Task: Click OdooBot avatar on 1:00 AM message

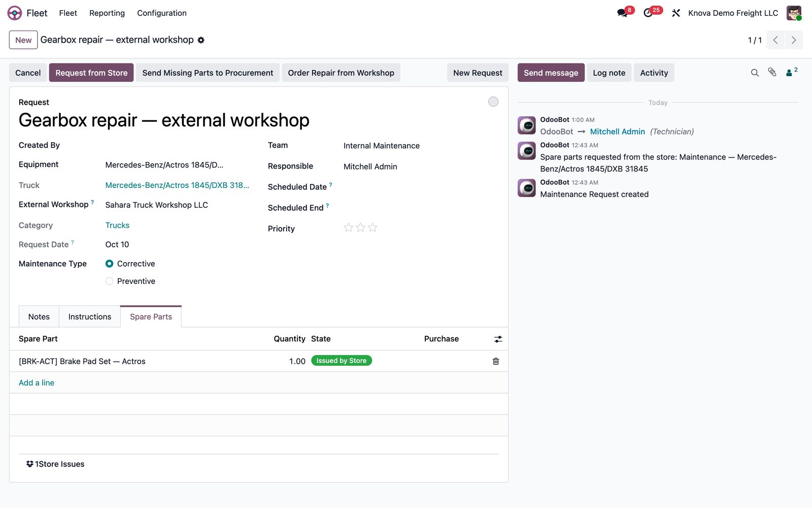Action: (x=527, y=125)
